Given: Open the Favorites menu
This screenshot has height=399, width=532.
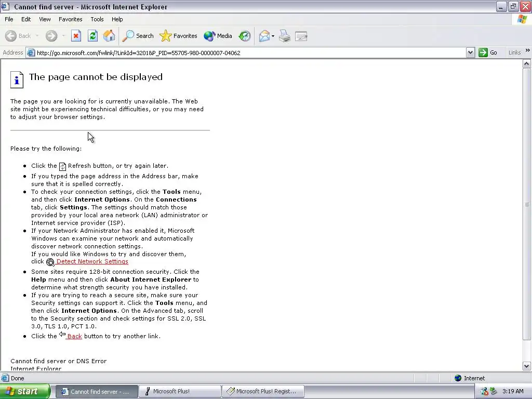Looking at the screenshot, I should (x=70, y=19).
